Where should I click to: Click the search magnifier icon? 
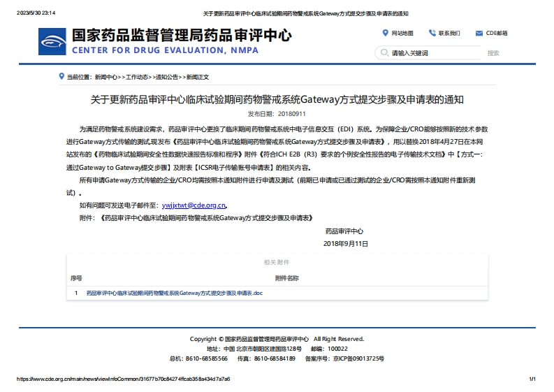pyautogui.click(x=384, y=53)
